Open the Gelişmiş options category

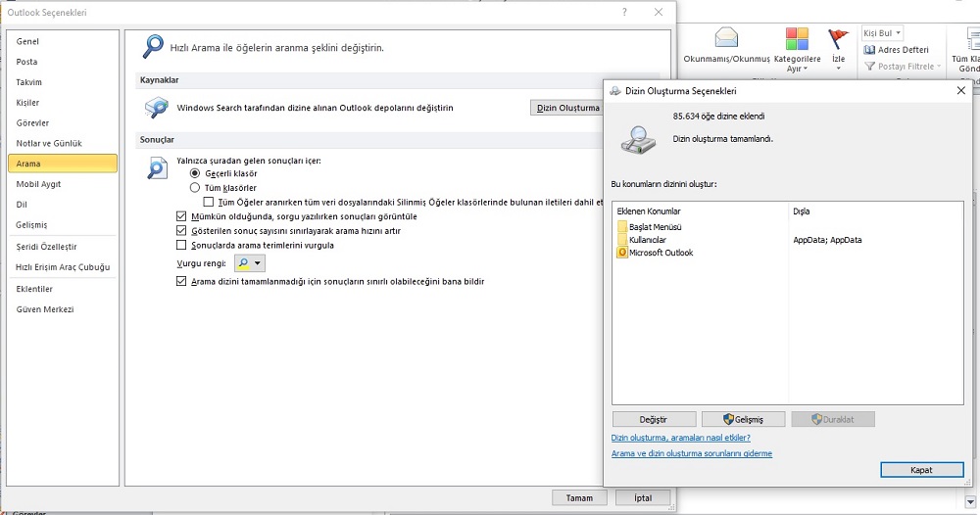point(63,225)
